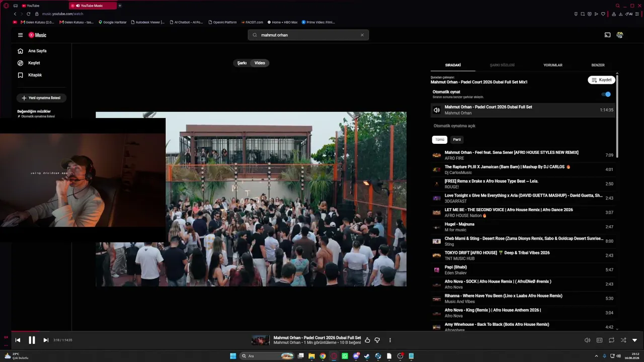Click the now-playing speaker icon in the queue

[437, 110]
